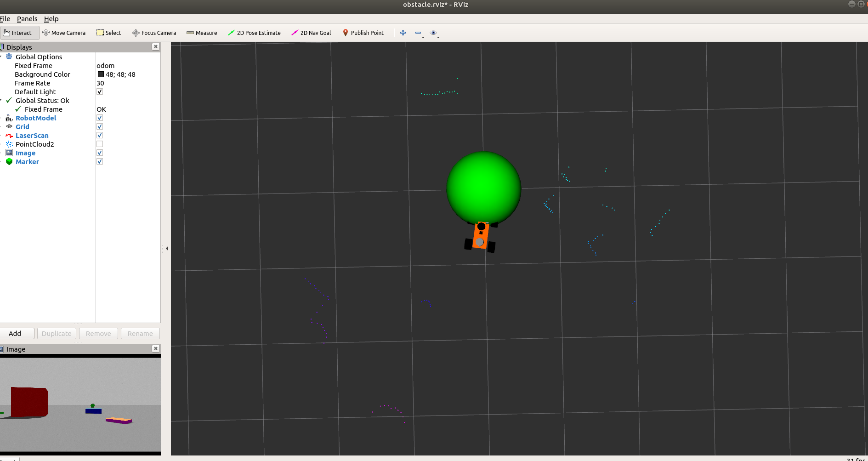Select the 2D Pose Estimate tool

coord(254,33)
